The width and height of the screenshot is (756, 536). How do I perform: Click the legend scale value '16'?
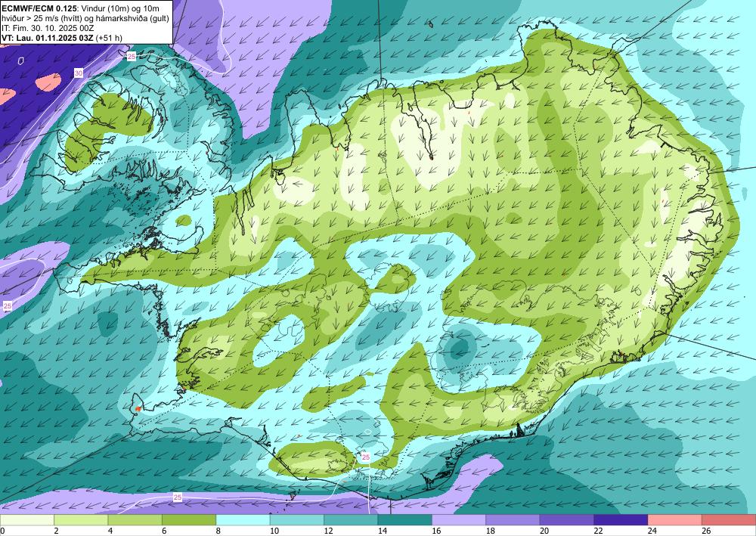pos(436,531)
